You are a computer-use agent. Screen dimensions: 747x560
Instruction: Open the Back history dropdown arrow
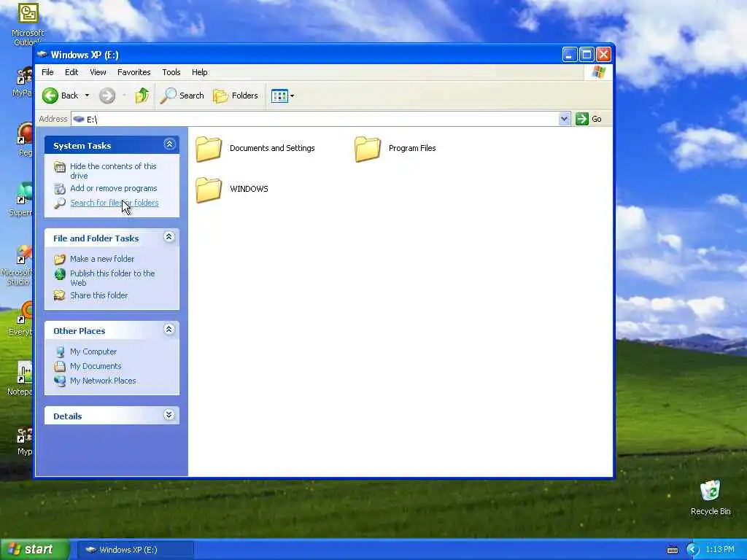[87, 96]
